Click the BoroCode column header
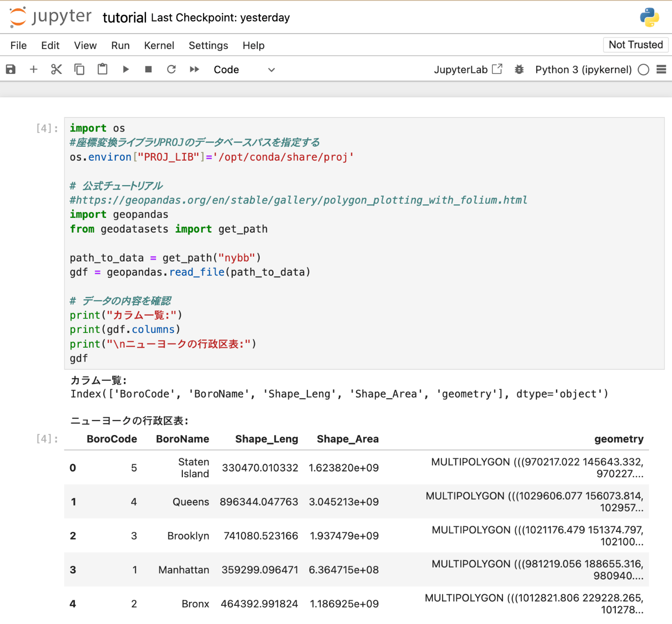 click(112, 439)
